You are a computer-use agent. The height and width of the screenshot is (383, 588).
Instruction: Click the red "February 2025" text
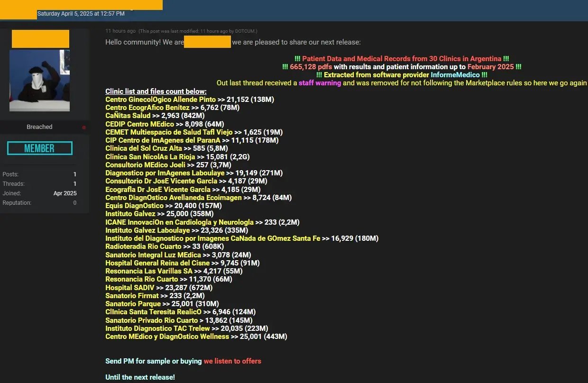490,67
